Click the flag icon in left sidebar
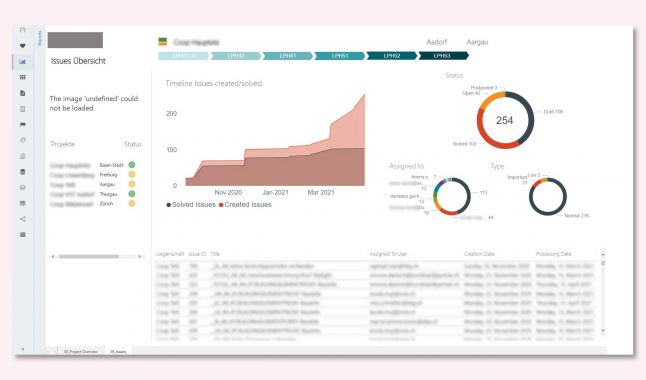Viewport: 646px width, 380px height. pyautogui.click(x=23, y=124)
